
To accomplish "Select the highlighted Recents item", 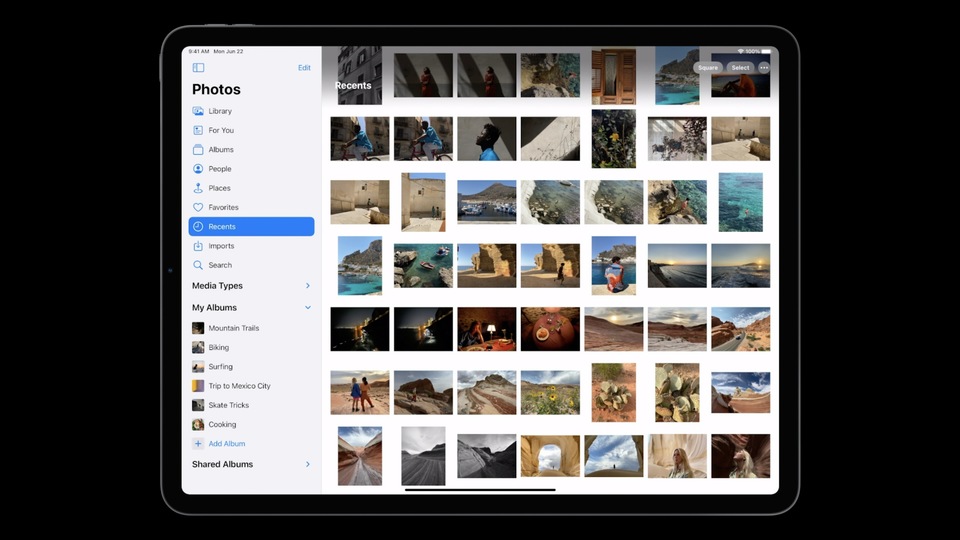I will (x=251, y=227).
